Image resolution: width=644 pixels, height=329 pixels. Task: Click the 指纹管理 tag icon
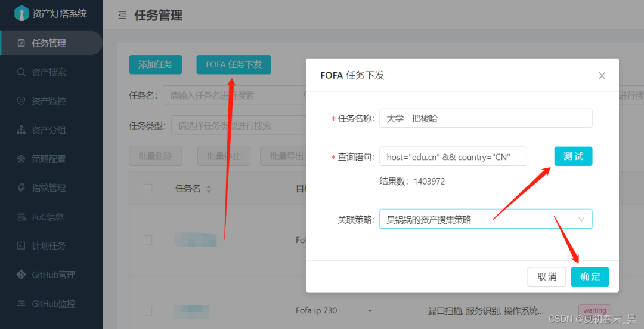click(x=21, y=187)
